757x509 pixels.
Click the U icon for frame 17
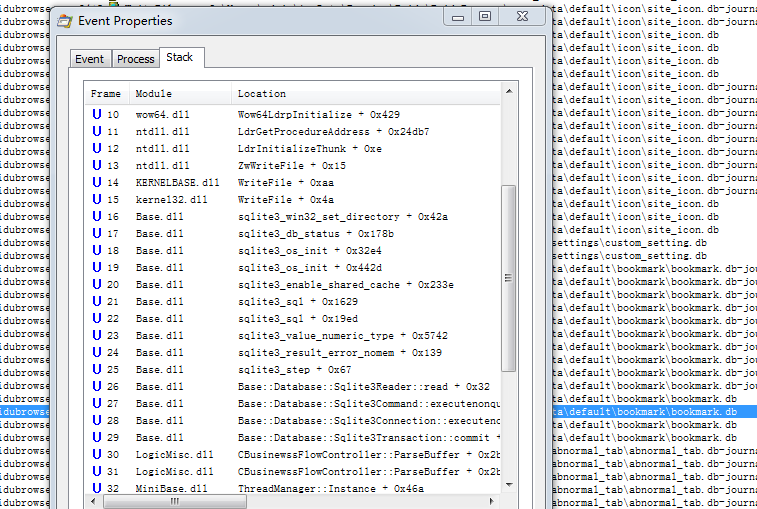coord(97,233)
